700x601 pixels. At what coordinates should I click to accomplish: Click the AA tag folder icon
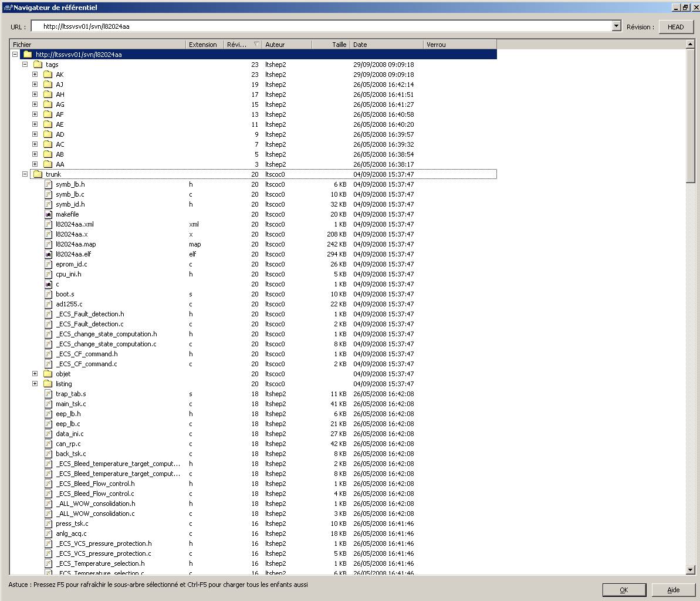coord(48,164)
